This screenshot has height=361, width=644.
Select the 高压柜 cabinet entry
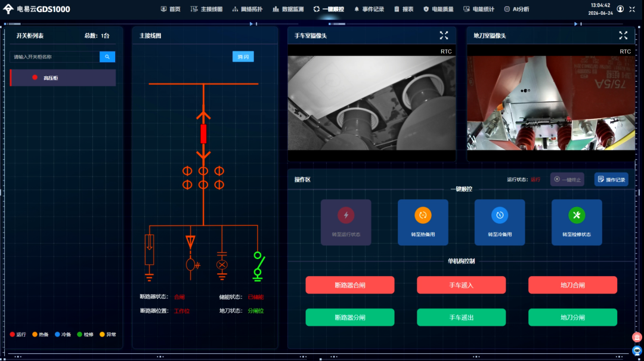point(63,78)
